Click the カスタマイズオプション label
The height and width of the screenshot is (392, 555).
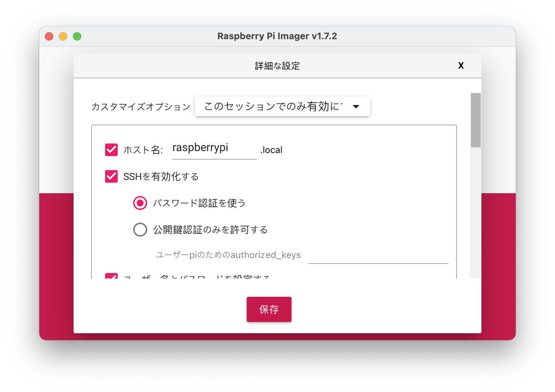[141, 107]
